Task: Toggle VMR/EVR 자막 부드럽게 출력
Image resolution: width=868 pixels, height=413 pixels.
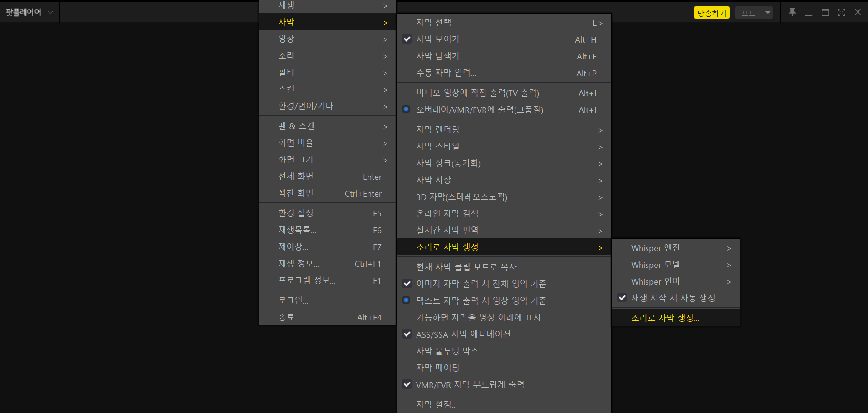Action: pyautogui.click(x=470, y=384)
